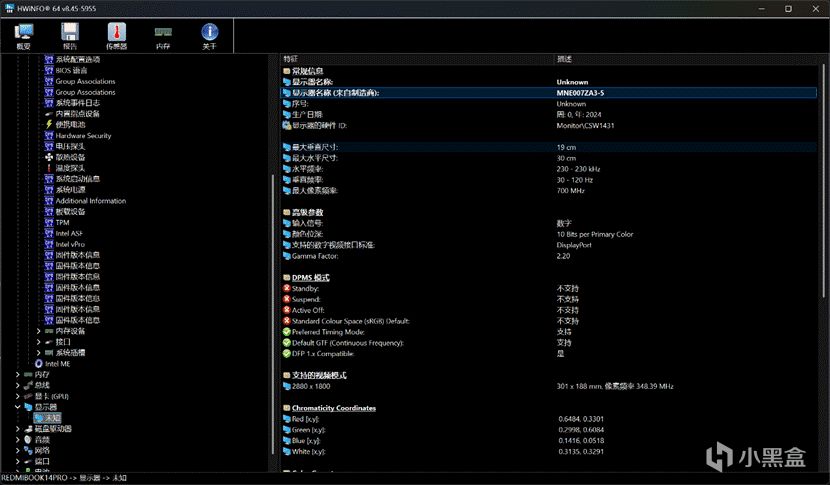Image resolution: width=830 pixels, height=485 pixels.
Task: Open the 报告 report save button
Action: 70,36
